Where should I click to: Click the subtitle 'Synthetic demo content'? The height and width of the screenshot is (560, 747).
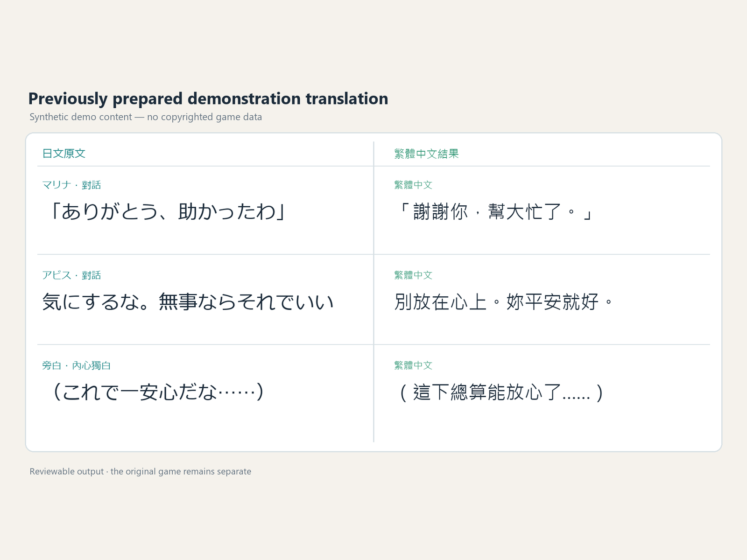[x=81, y=117]
